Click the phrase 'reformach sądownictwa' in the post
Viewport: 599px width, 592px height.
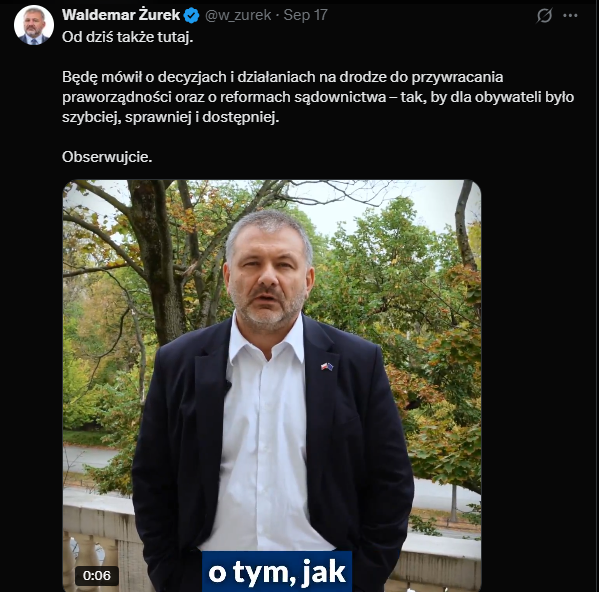tap(303, 97)
